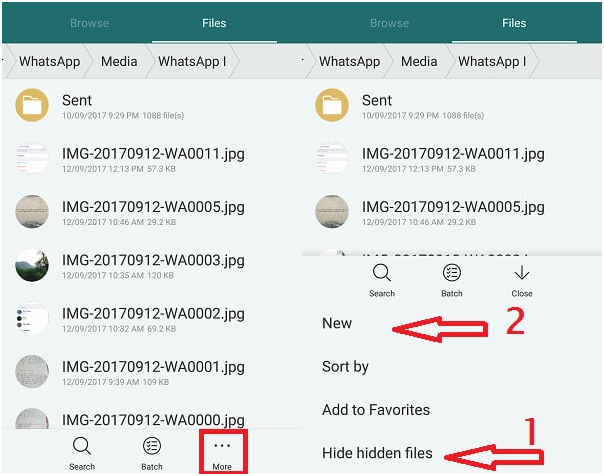Image resolution: width=604 pixels, height=476 pixels.
Task: Switch to Browse tab in right screen
Action: click(389, 23)
